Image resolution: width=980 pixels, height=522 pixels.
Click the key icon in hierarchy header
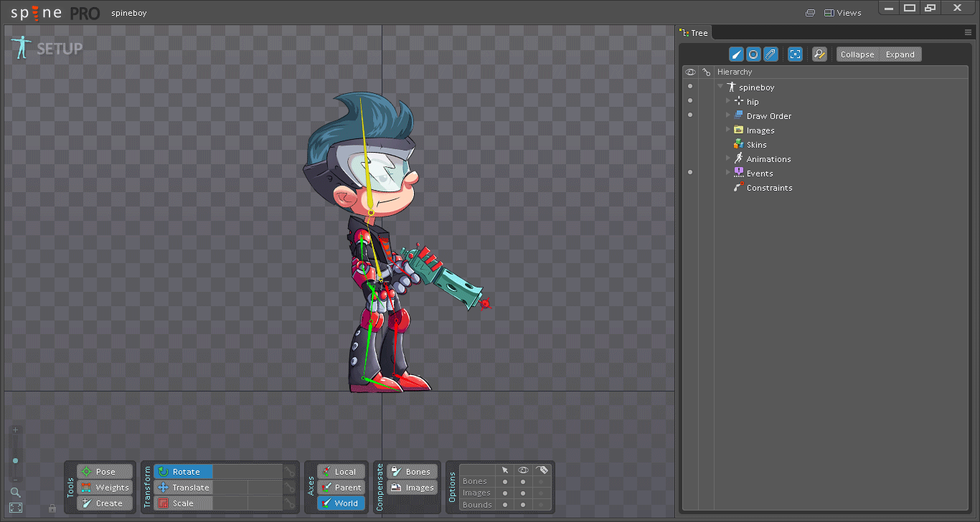pos(707,72)
